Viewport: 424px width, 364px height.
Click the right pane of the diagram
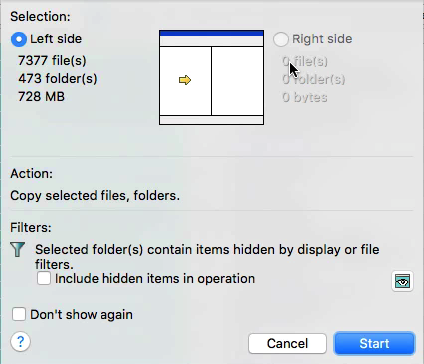(237, 81)
